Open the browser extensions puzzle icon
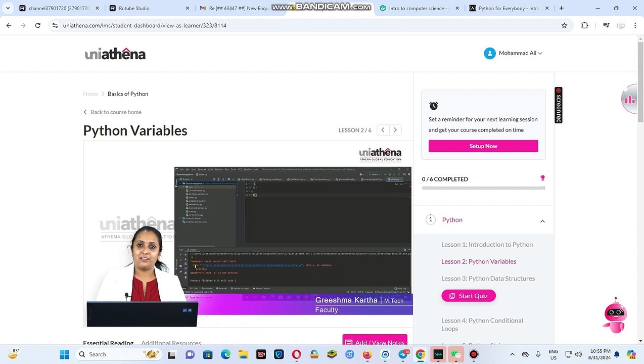Viewport: 644px width, 364px height. (x=584, y=25)
